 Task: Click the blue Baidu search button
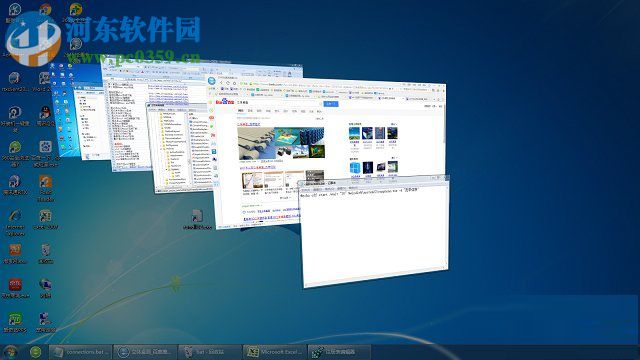[331, 104]
